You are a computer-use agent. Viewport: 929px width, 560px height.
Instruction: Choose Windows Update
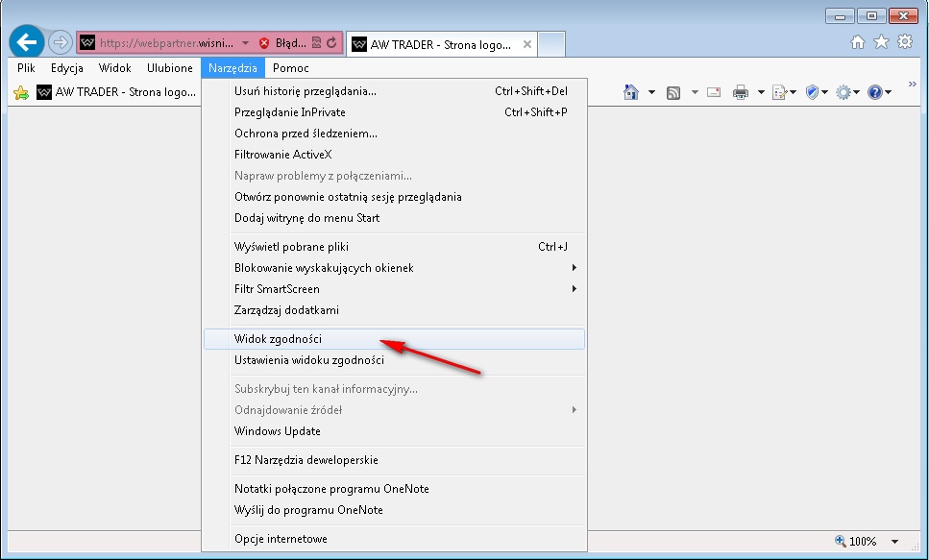tap(394, 431)
